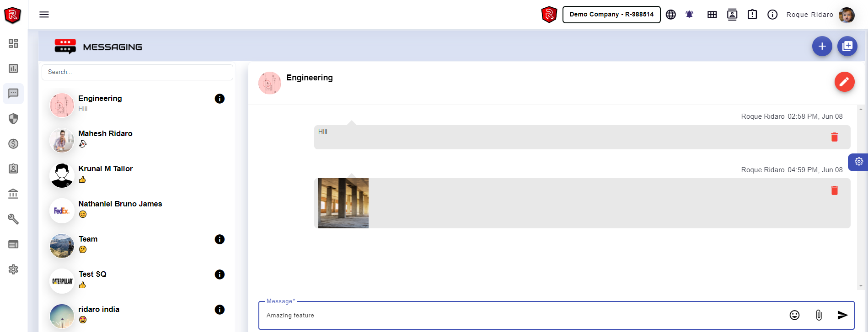The image size is (868, 332).
Task: Select the Mahesh Ridaro conversation
Action: pyautogui.click(x=105, y=134)
